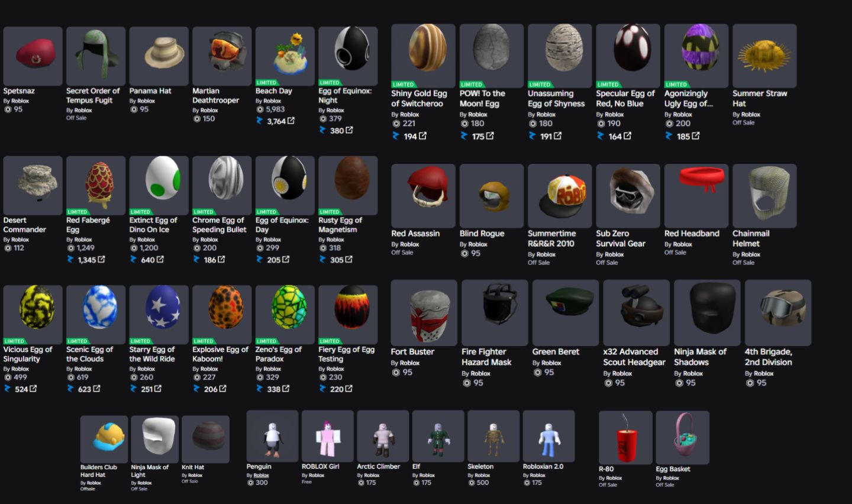This screenshot has height=504, width=852.
Task: Select the x32 Advanced Scout Headgear image
Action: (x=637, y=313)
